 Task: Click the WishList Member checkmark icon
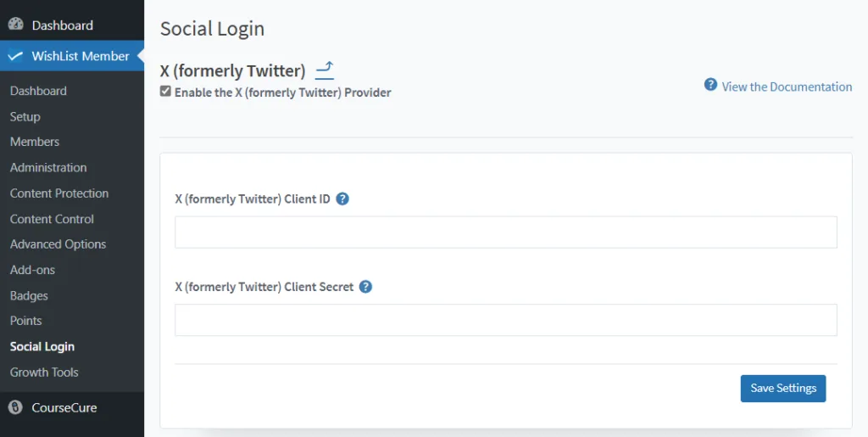15,56
